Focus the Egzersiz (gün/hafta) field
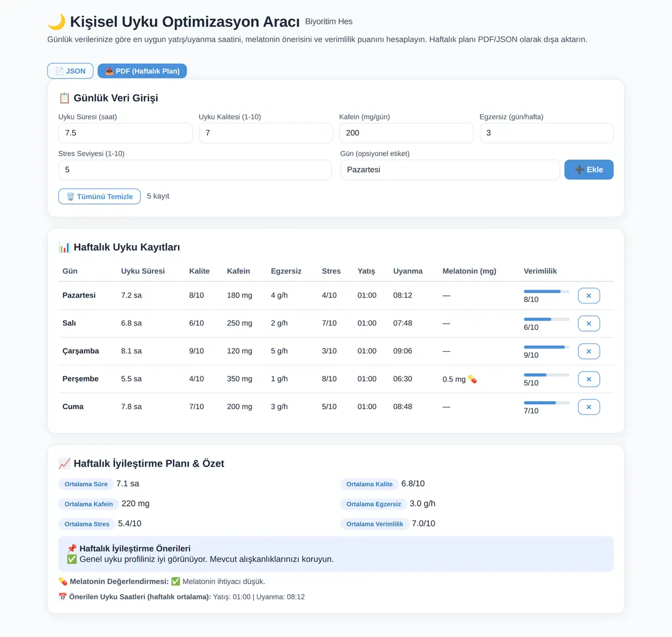The image size is (672, 637). coord(547,133)
